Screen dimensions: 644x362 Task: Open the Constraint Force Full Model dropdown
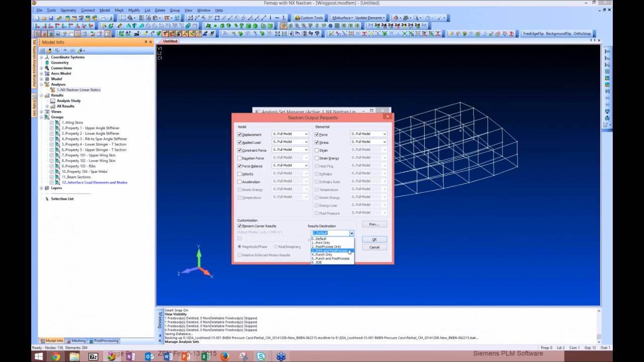click(x=290, y=149)
